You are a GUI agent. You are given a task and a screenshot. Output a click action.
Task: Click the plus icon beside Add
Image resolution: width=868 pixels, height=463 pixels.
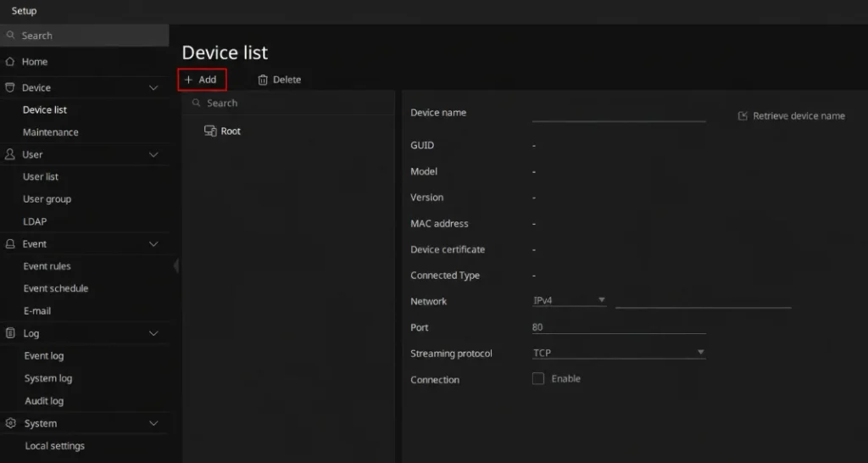tap(188, 80)
